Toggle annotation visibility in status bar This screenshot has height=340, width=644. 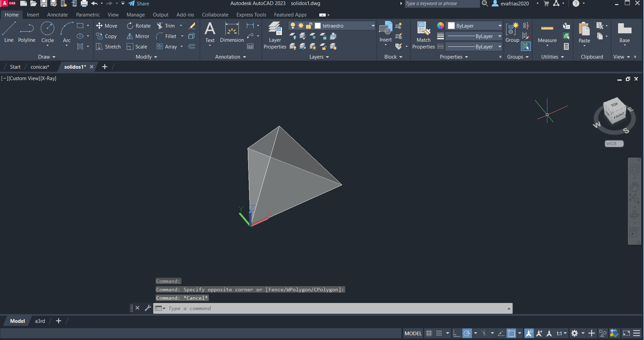(529, 333)
